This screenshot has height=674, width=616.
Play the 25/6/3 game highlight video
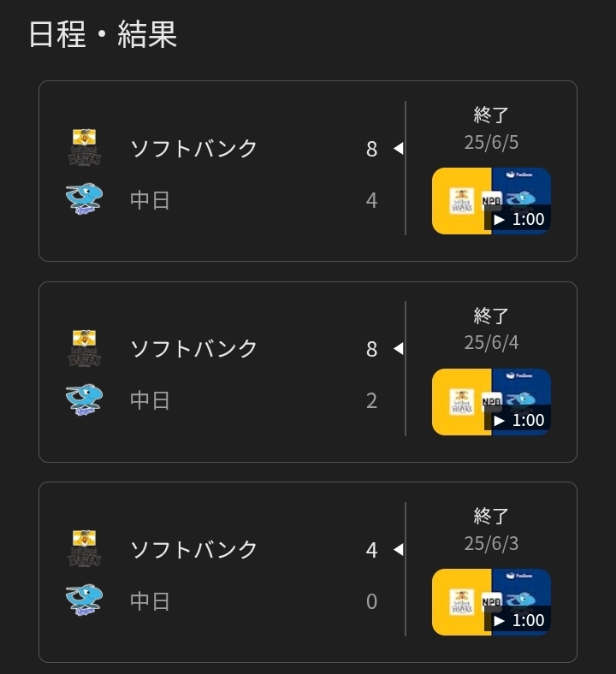coord(491,602)
